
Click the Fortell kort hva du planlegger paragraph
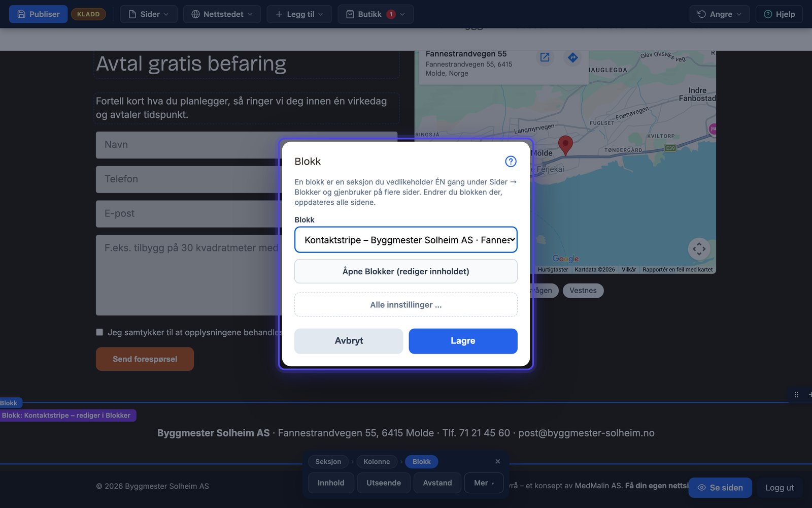point(242,108)
